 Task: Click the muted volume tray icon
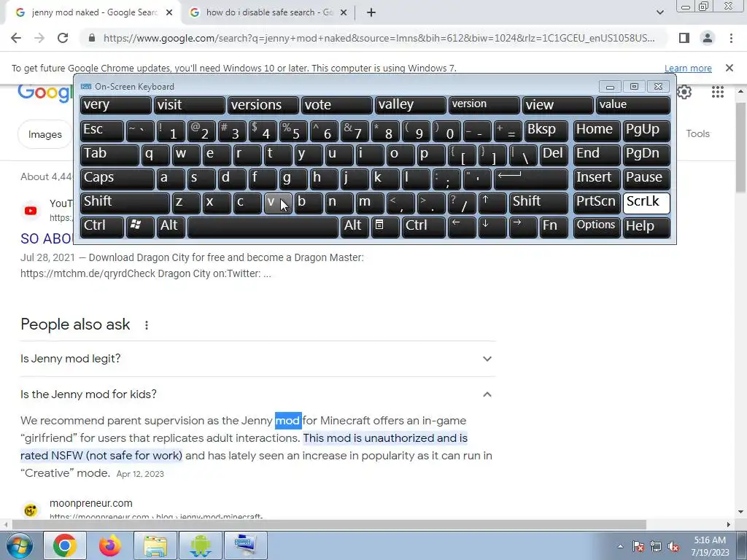point(673,546)
